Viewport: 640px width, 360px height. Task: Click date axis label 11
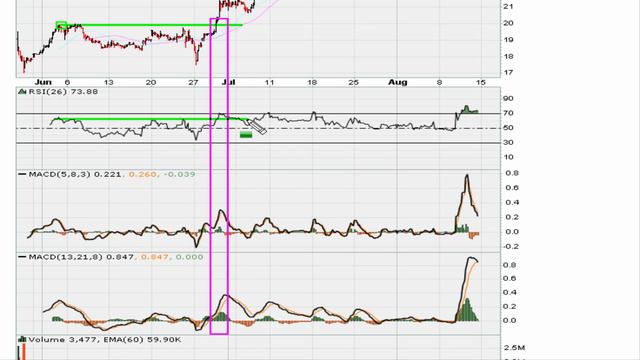pyautogui.click(x=269, y=82)
